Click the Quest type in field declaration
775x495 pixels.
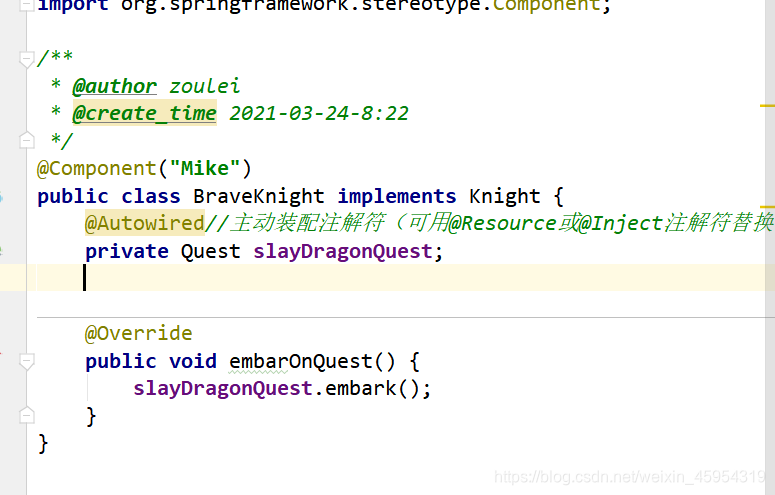211,252
